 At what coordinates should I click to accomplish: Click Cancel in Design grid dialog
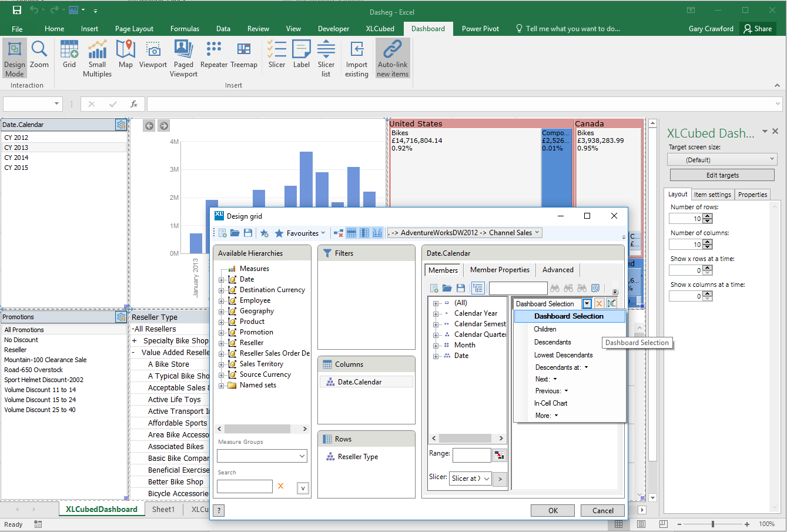(x=603, y=511)
